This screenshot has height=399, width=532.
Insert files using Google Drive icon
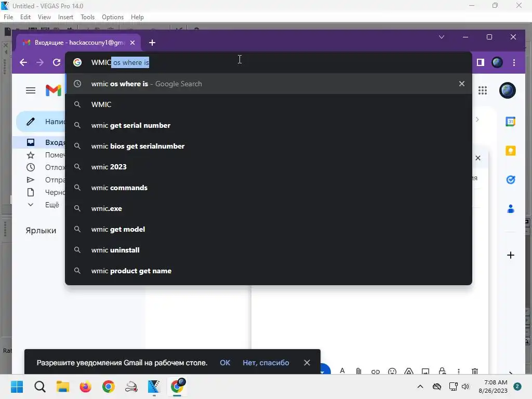[408, 371]
